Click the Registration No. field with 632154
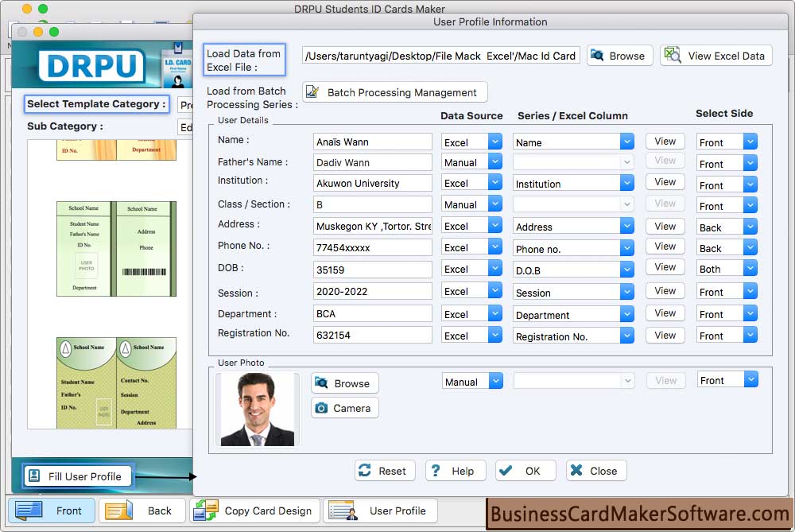Screen dimensions: 795x532 pos(373,336)
